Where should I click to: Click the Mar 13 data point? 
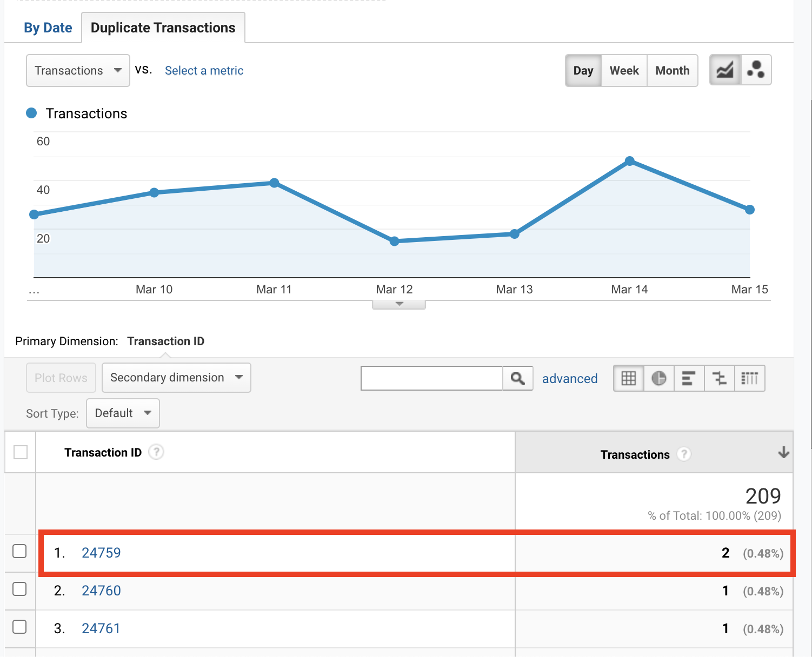[x=515, y=234]
